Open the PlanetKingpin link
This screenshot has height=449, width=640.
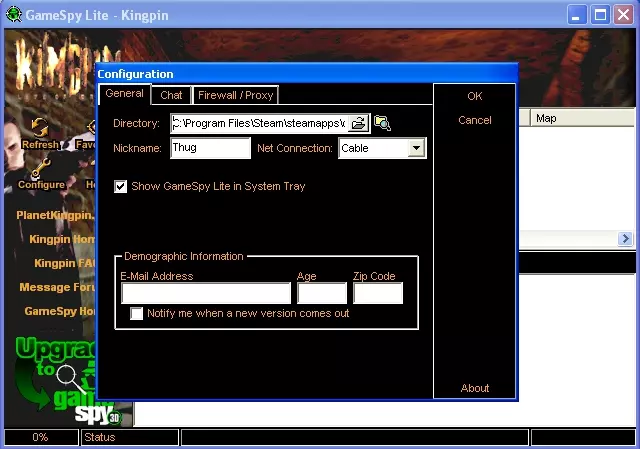coord(56,215)
